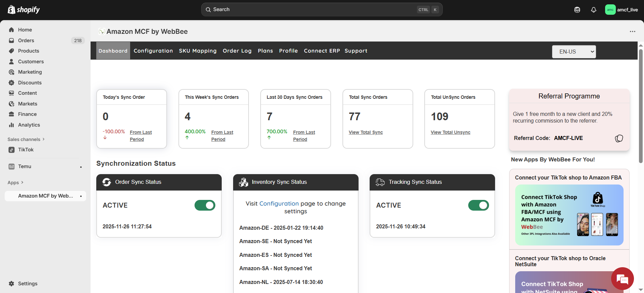Click the Shopify logo
This screenshot has height=293, width=644.
point(23,10)
